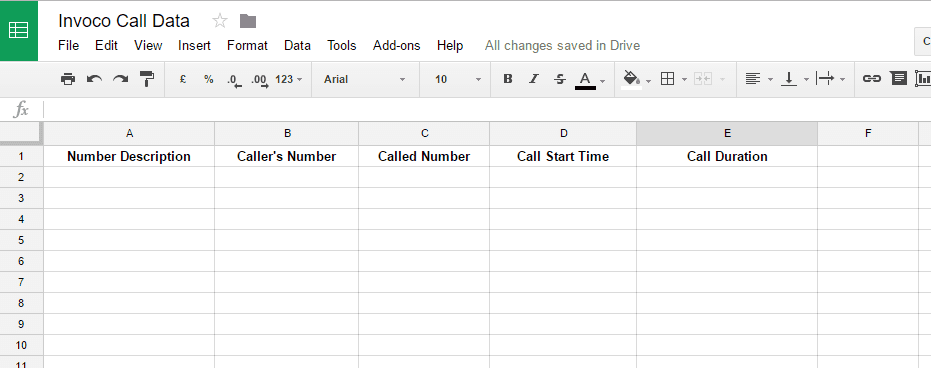Select the Paint format roller tool

(x=147, y=79)
